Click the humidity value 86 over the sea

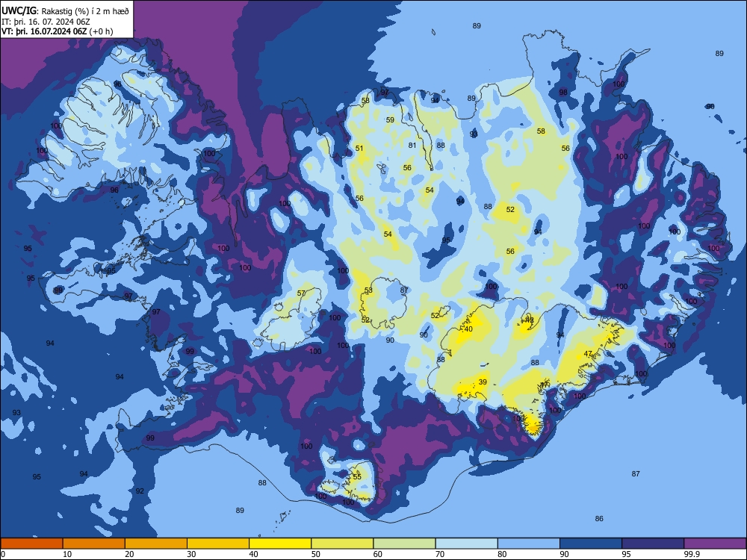(599, 519)
